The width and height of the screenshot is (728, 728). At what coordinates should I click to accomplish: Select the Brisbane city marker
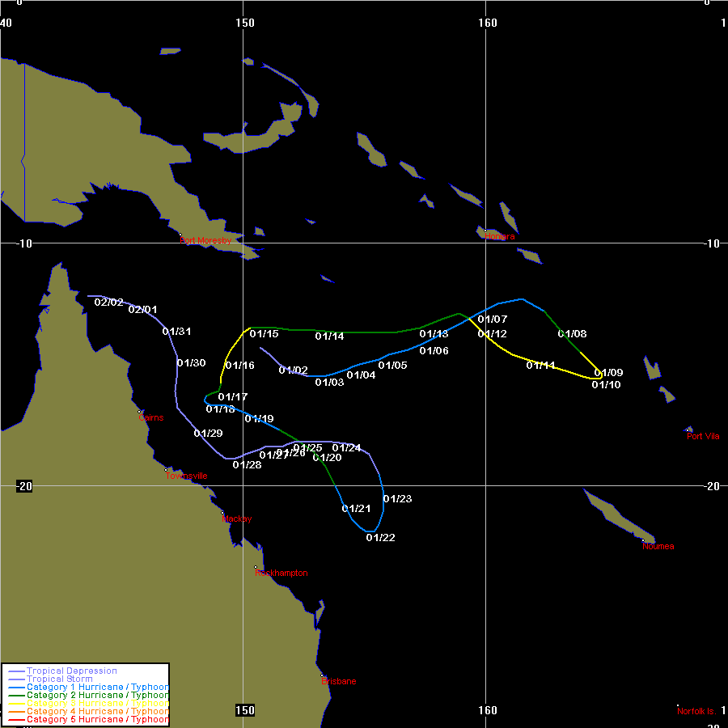point(322,676)
